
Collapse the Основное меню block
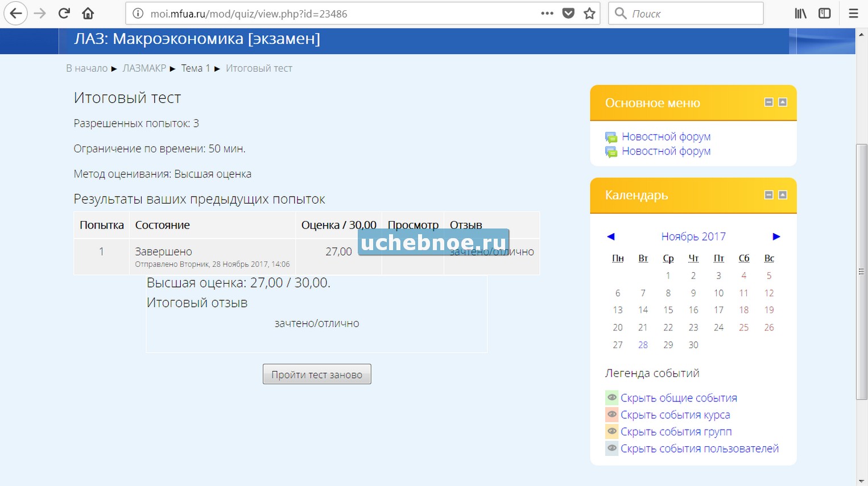click(769, 102)
